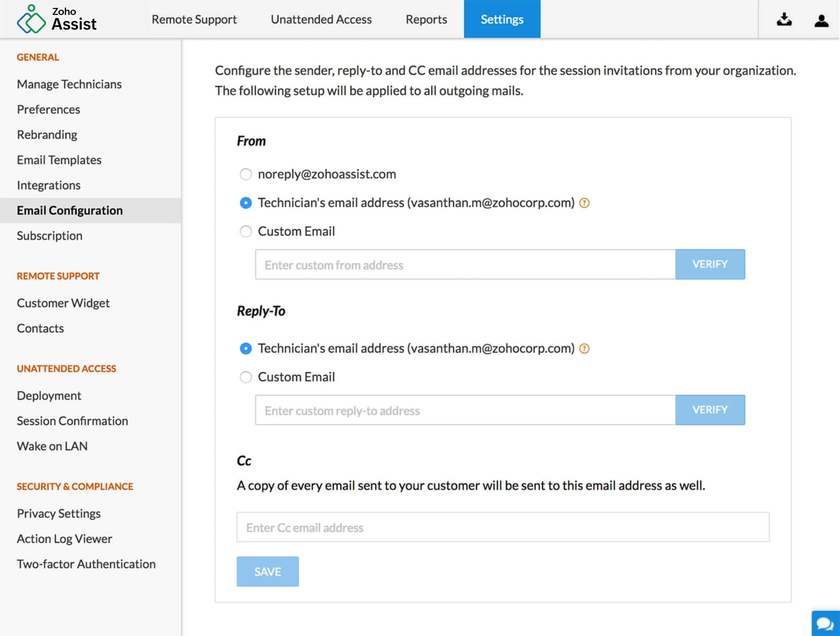
Task: Click the help icon beside Reply-To technician's email
Action: pyautogui.click(x=584, y=349)
